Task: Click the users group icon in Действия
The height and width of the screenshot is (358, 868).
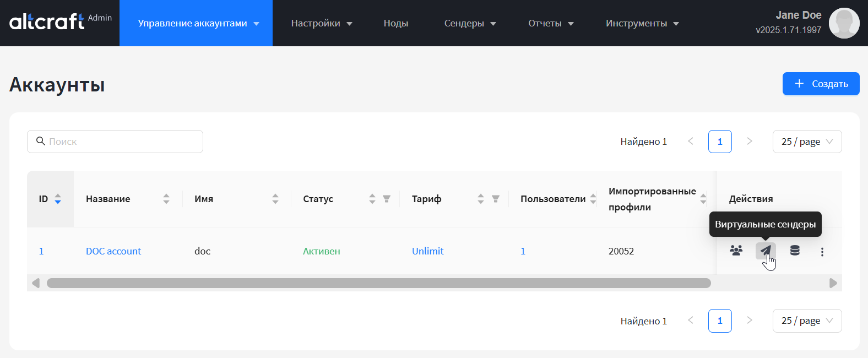Action: point(736,251)
